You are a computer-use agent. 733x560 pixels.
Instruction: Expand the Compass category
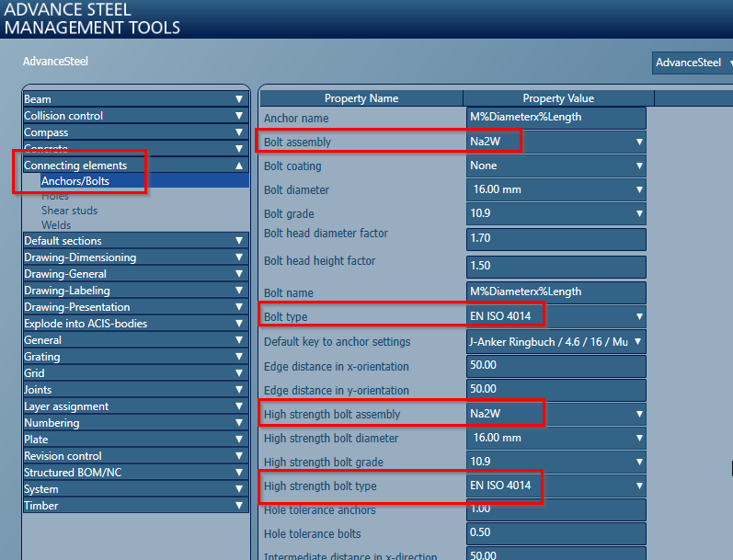point(136,132)
